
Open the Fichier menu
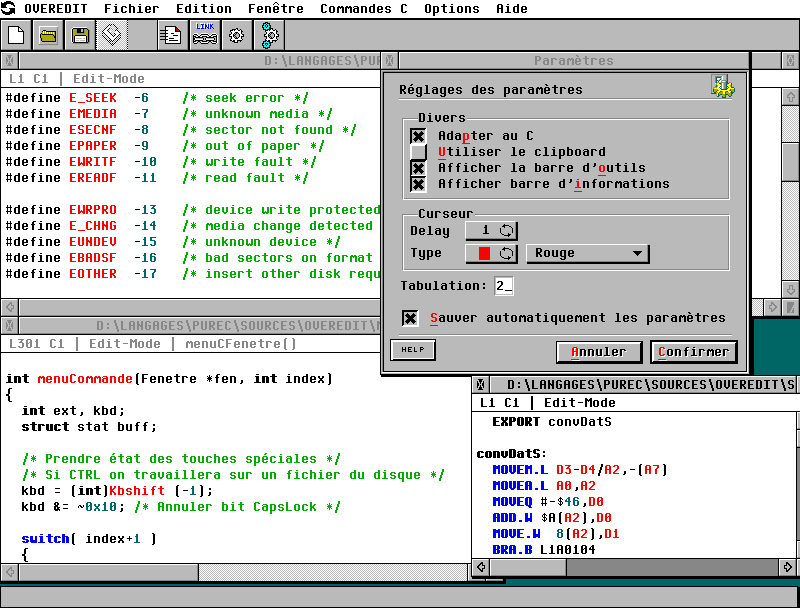(x=131, y=9)
